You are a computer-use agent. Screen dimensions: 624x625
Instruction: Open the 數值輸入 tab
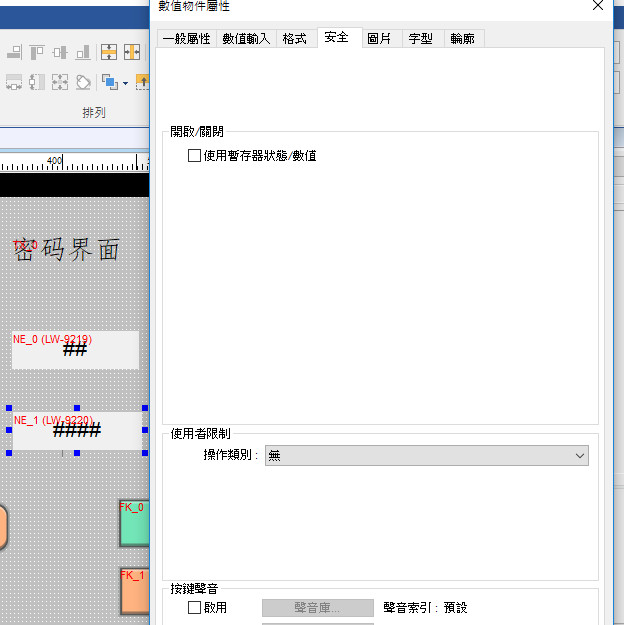246,39
